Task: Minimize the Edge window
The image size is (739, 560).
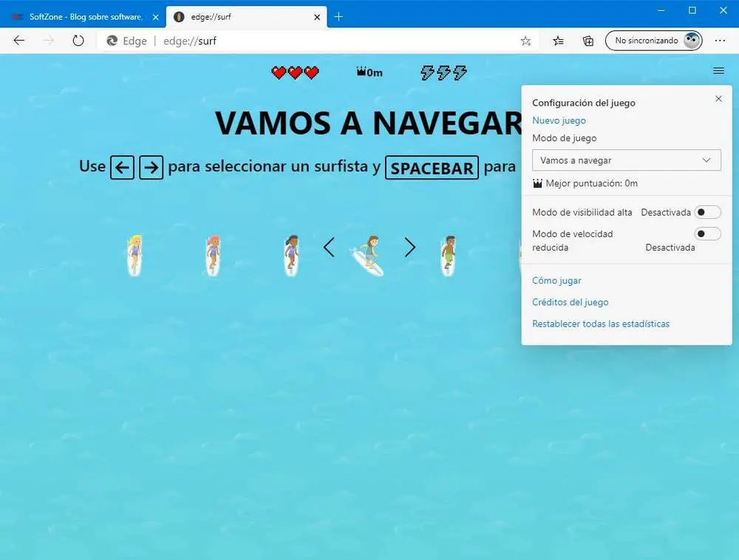Action: click(661, 10)
